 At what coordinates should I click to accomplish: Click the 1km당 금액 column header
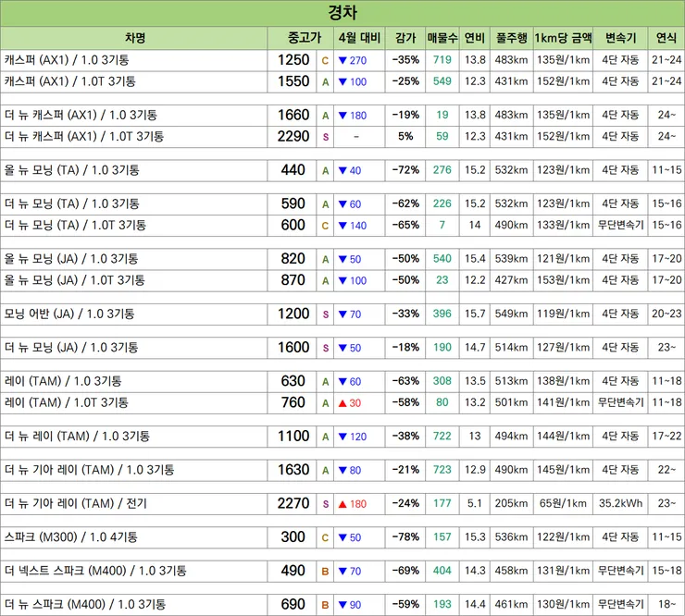(563, 38)
